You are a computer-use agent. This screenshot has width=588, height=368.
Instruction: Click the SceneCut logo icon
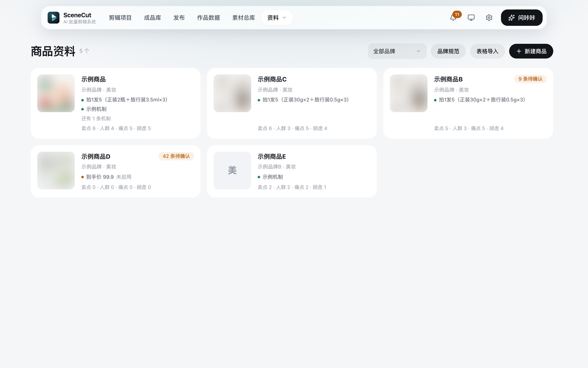54,18
